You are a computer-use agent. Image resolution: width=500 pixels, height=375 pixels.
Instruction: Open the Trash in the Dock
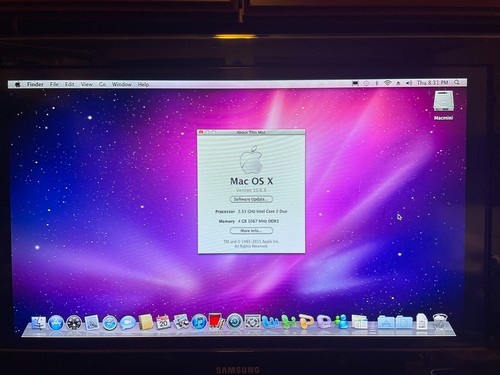pos(440,322)
